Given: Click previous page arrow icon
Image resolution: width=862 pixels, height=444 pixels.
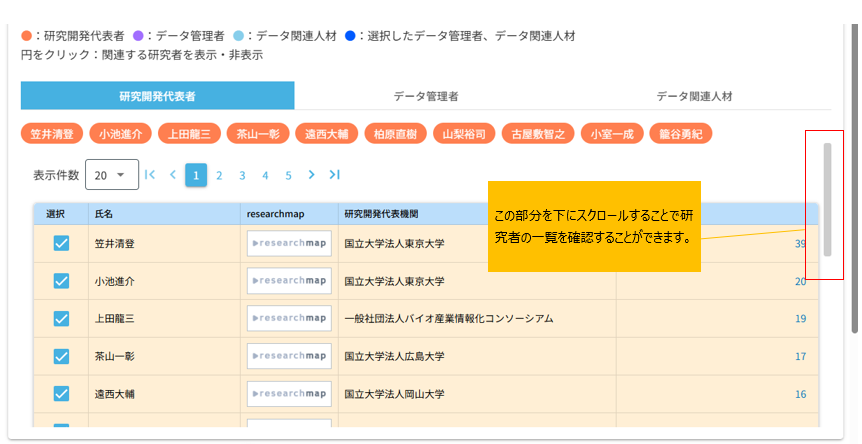Looking at the screenshot, I should click(172, 175).
